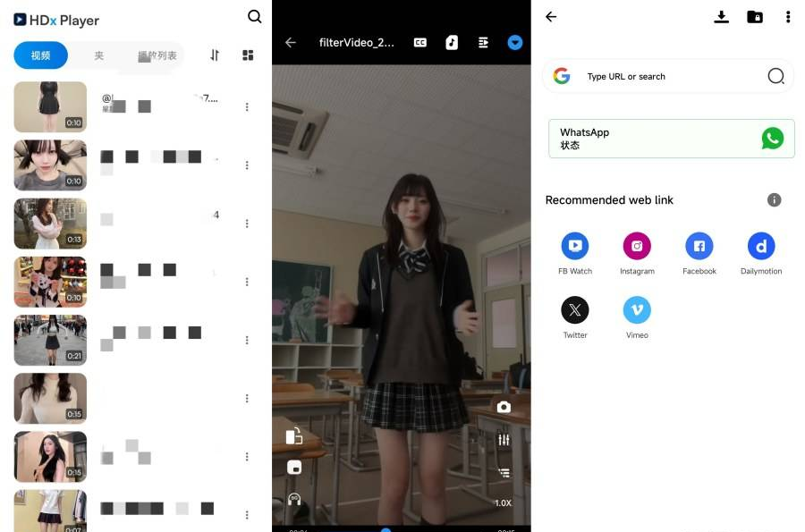The height and width of the screenshot is (532, 805).
Task: Take a screenshot with camera icon
Action: pos(504,407)
